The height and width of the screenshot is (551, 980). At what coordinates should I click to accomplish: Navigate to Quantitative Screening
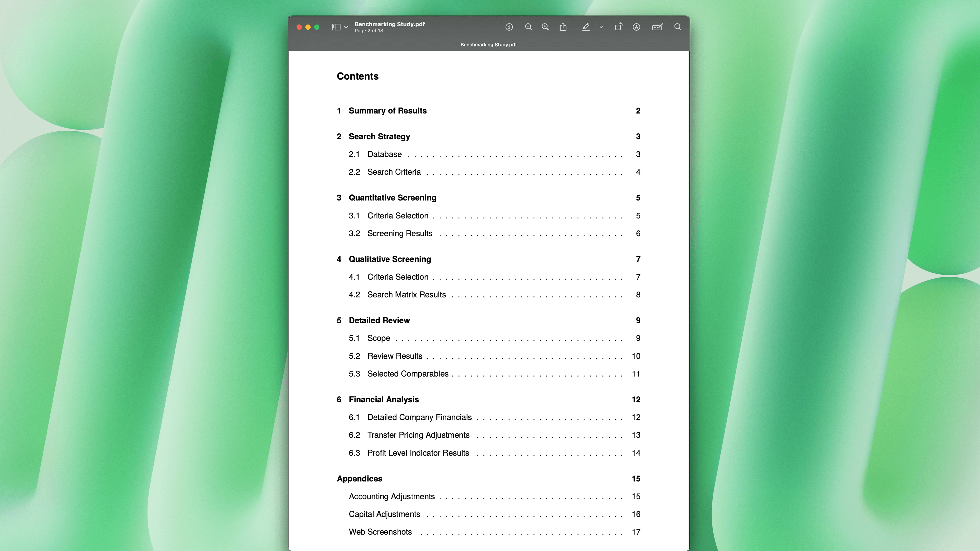coord(393,197)
